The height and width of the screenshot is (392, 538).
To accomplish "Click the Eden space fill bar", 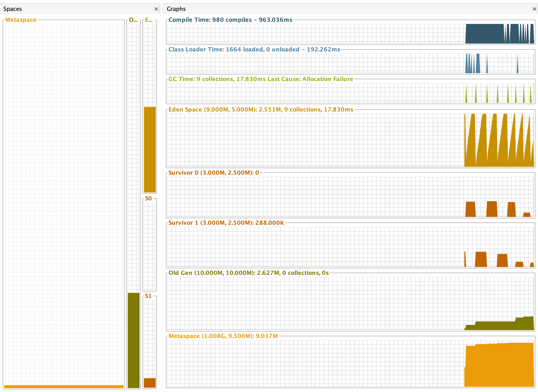I will (x=150, y=149).
